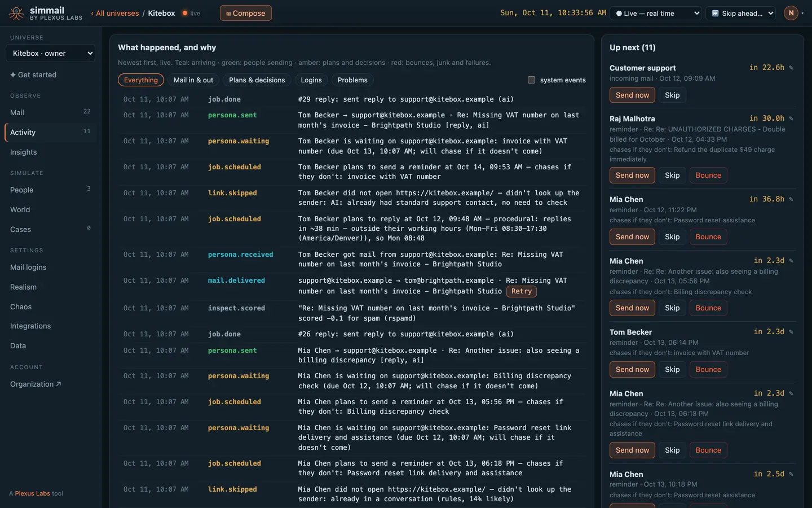Select the Everything filter tab
Screen dimensions: 812x508
141,80
